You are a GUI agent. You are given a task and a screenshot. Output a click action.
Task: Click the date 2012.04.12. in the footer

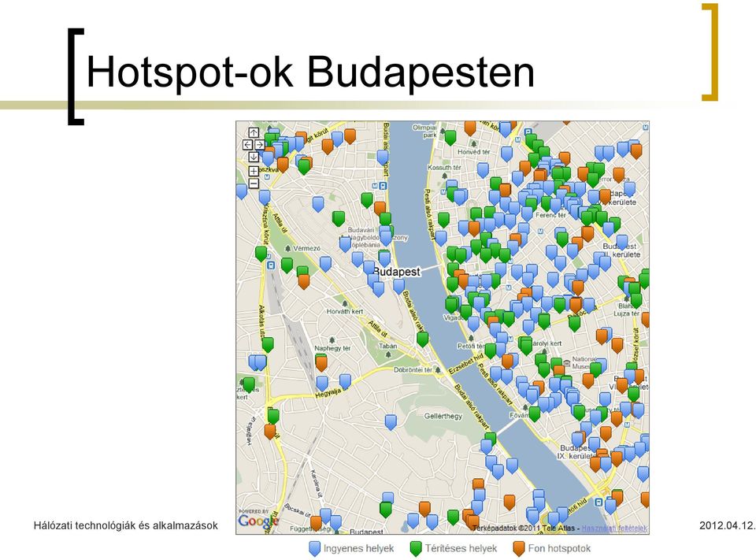(728, 525)
